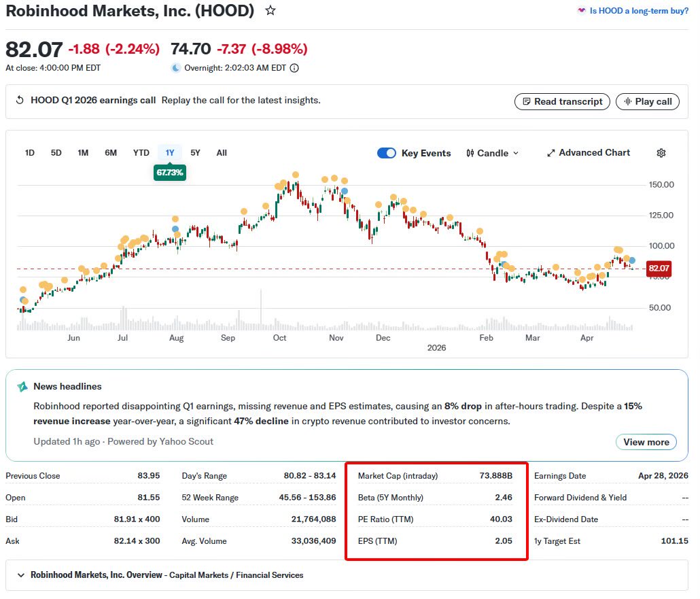Click the Ask value 82.14 x 300
This screenshot has height=599, width=700.
point(137,541)
